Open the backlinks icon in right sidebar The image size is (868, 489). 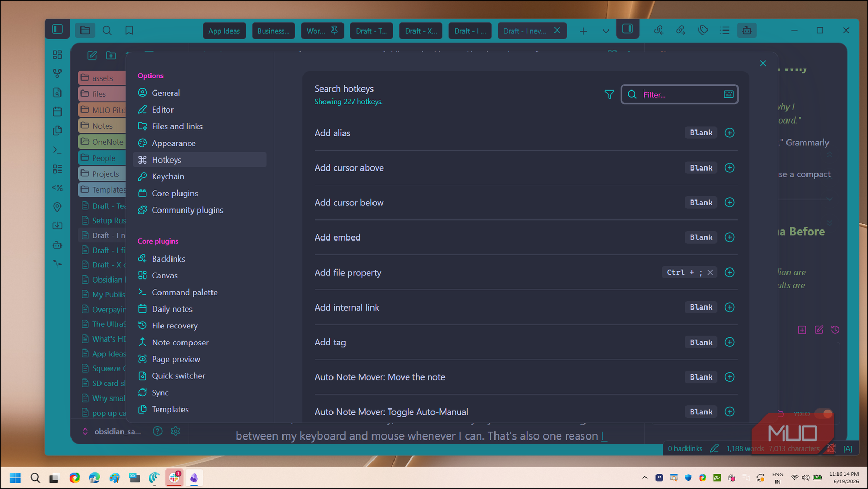point(659,31)
